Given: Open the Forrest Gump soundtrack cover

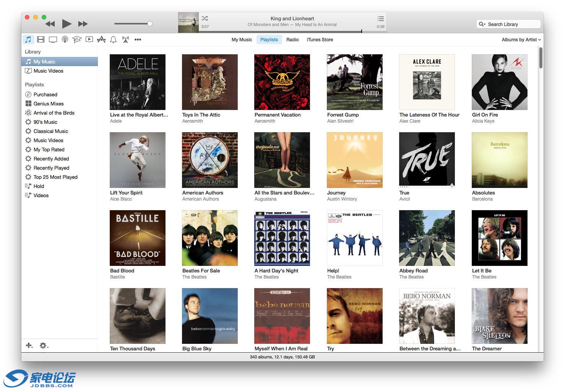Looking at the screenshot, I should coord(355,82).
